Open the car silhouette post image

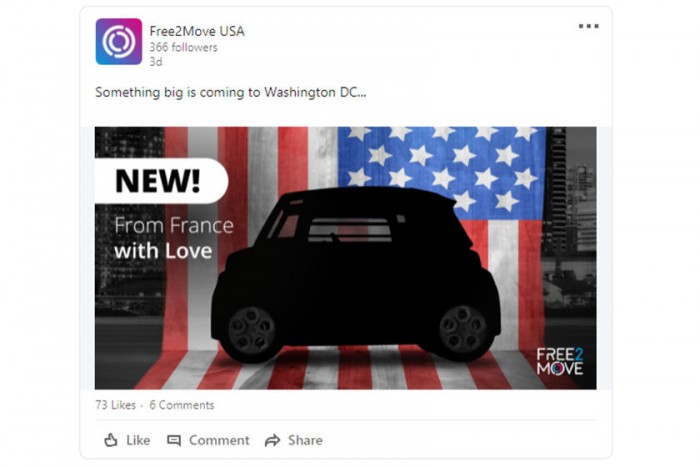pyautogui.click(x=346, y=258)
